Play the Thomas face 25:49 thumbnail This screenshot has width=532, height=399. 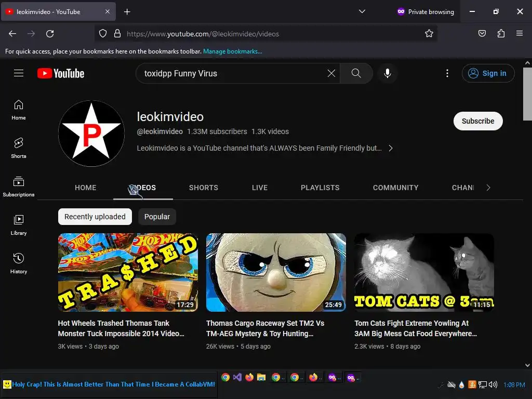pos(276,272)
